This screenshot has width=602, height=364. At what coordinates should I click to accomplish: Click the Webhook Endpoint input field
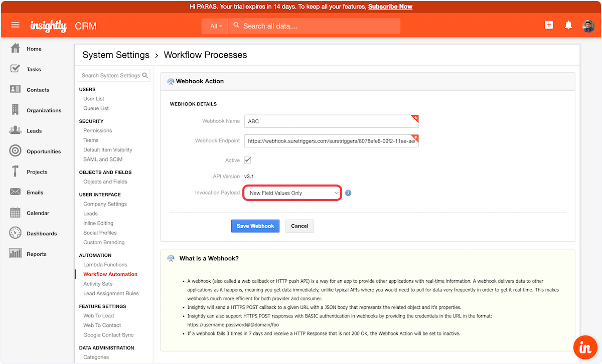331,141
